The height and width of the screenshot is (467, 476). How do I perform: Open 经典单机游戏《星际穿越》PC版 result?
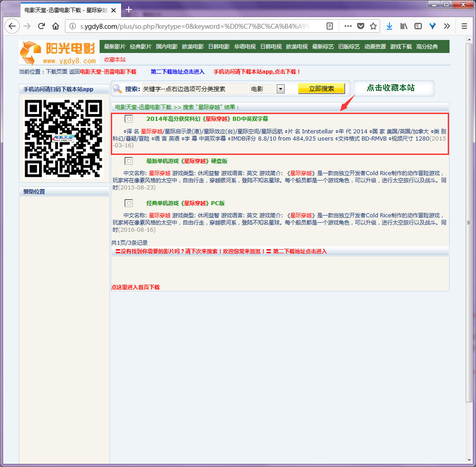[185, 203]
